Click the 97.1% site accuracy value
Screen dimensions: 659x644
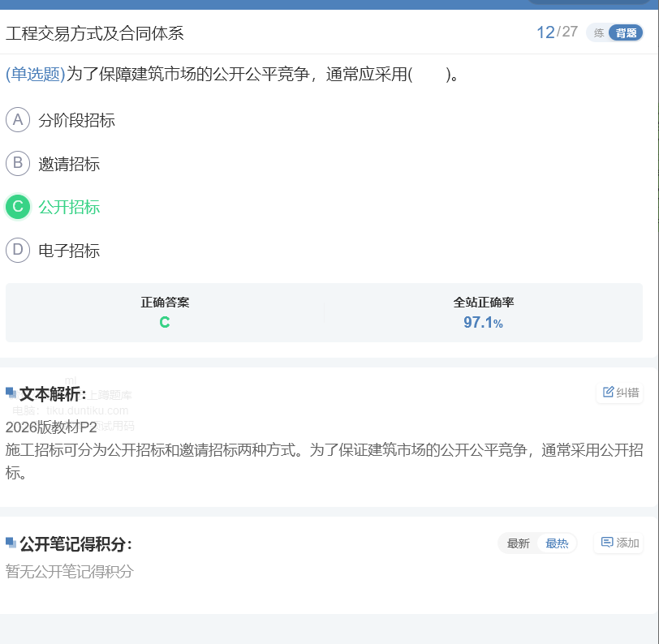pos(483,323)
